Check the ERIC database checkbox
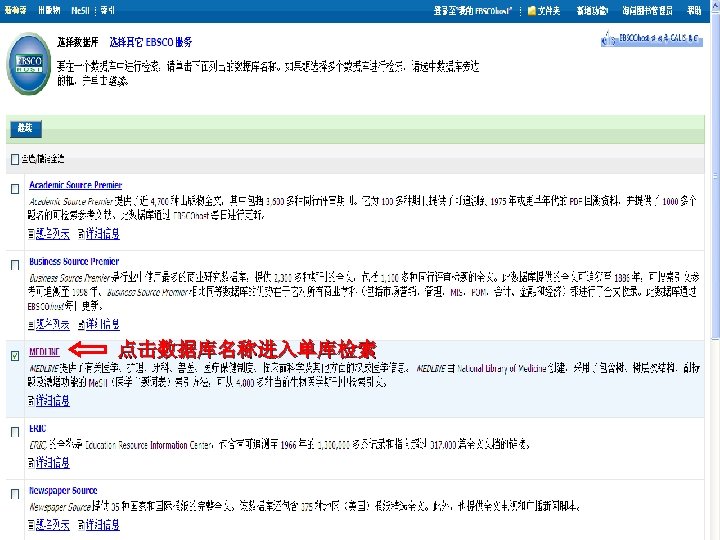The height and width of the screenshot is (540, 720). pyautogui.click(x=15, y=432)
